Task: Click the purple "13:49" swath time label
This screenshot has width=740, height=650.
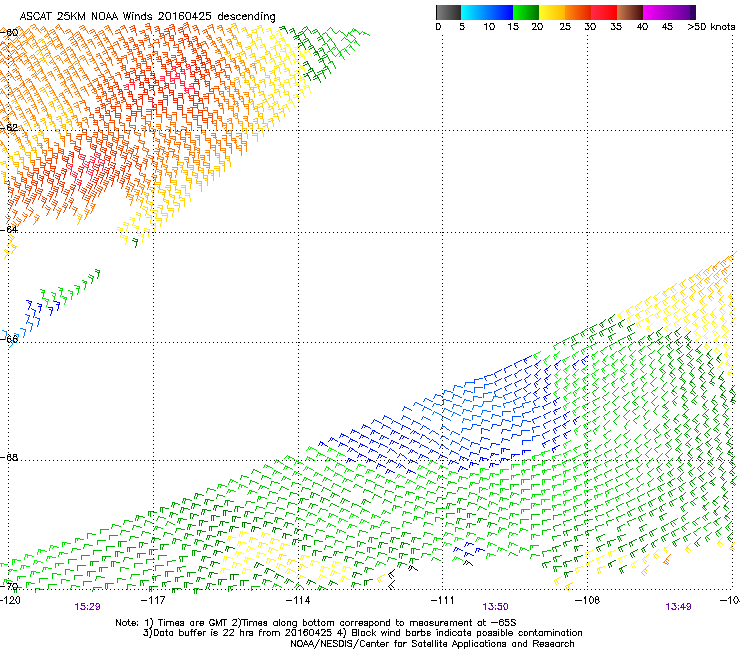Action: [678, 607]
